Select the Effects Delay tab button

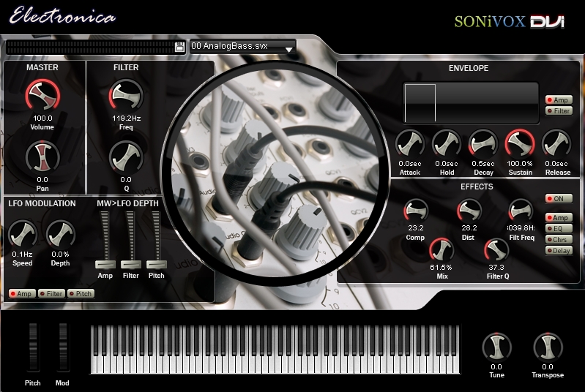[559, 250]
